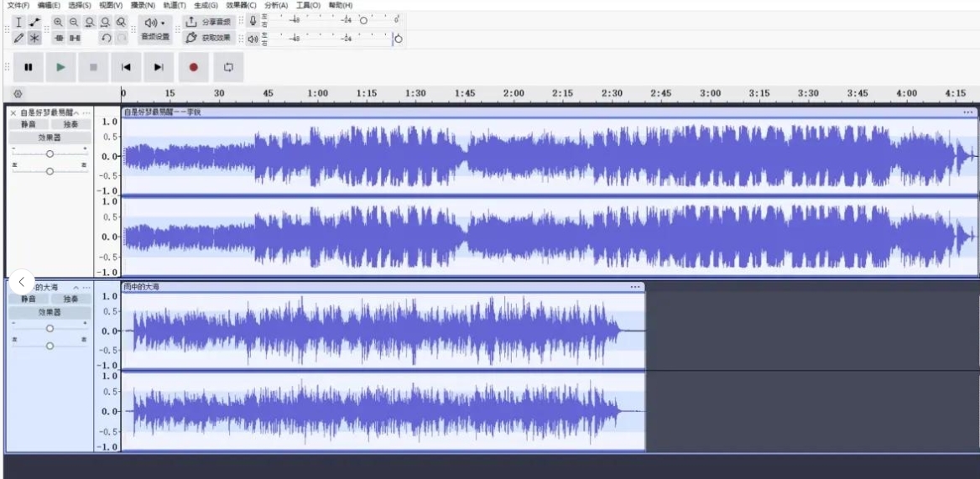
Task: Open the 效果器(C) menu
Action: [x=242, y=5]
